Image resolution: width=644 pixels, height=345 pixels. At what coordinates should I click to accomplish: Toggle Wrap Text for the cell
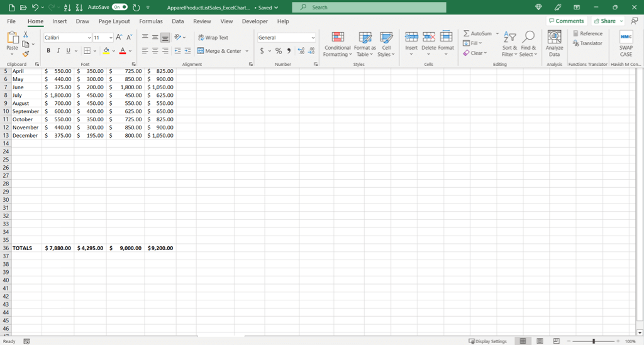coord(213,38)
